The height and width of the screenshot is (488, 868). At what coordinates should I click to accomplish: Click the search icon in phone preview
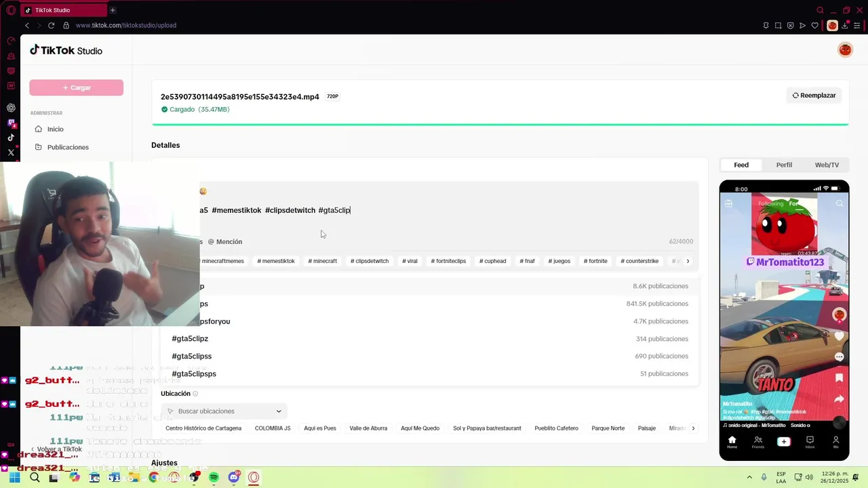pos(840,203)
